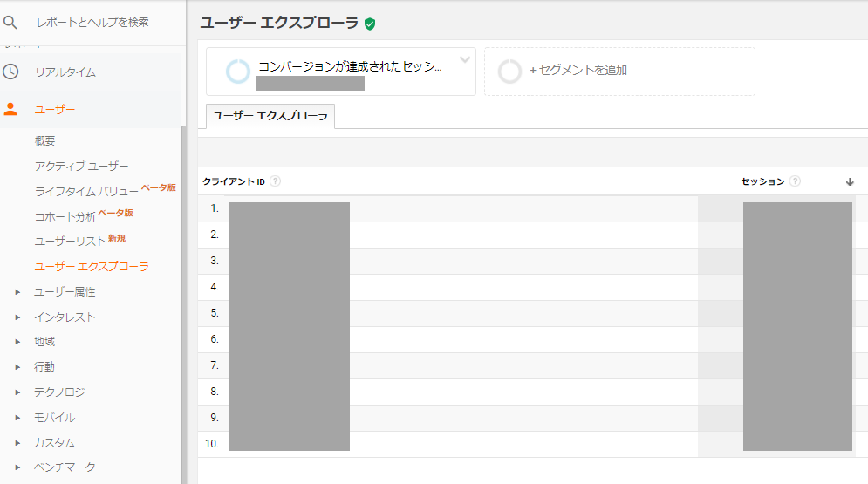
Task: Open the Realtime clock icon
Action: (x=10, y=72)
